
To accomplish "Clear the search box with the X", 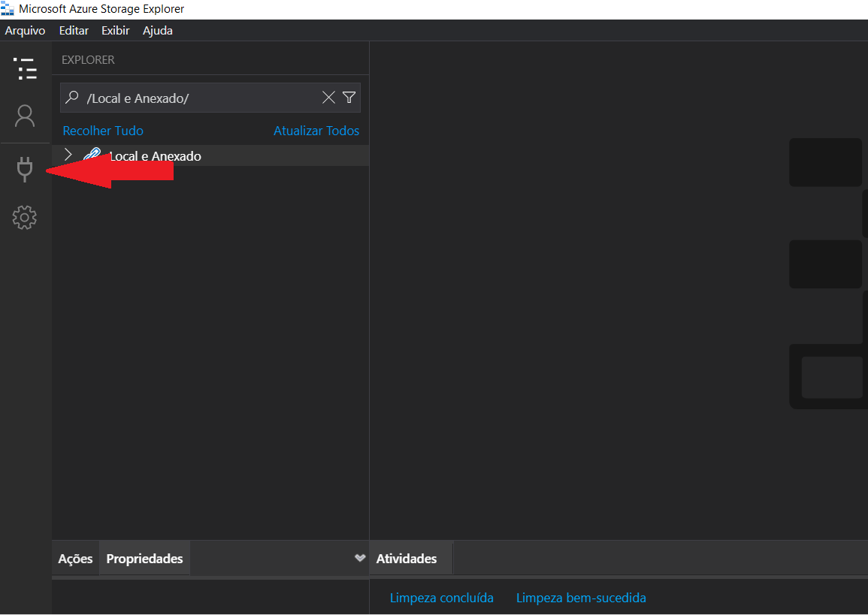I will click(x=328, y=98).
